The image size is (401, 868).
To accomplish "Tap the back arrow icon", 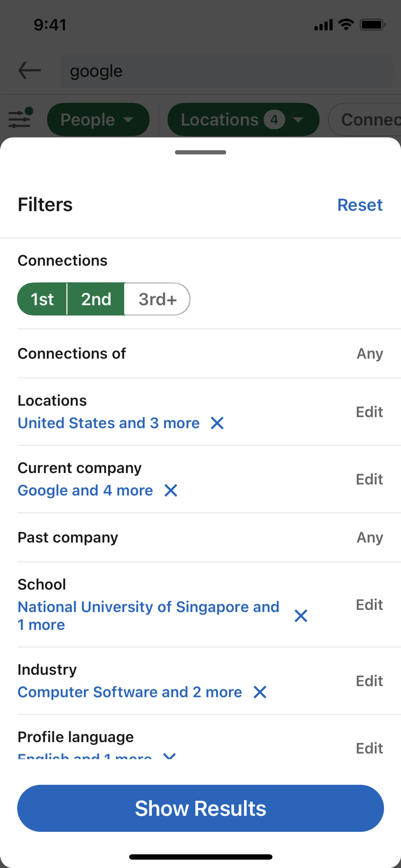I will point(30,70).
